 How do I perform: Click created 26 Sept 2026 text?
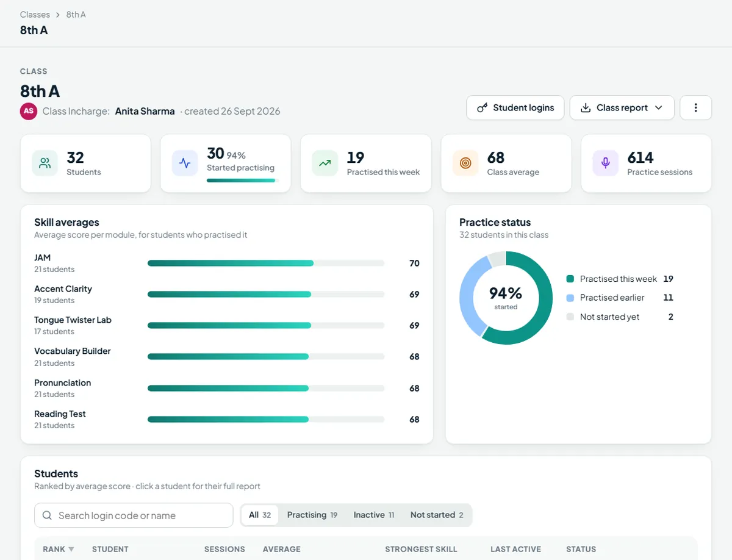point(232,111)
